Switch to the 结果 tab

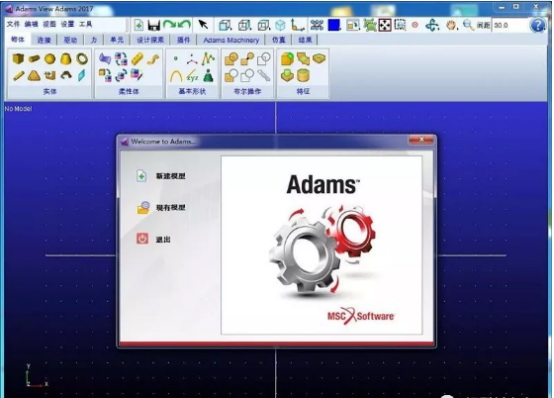point(305,40)
